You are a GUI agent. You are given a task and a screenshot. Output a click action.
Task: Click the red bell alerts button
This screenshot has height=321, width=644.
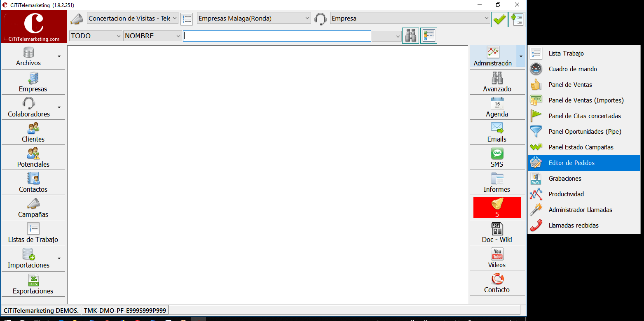click(497, 207)
